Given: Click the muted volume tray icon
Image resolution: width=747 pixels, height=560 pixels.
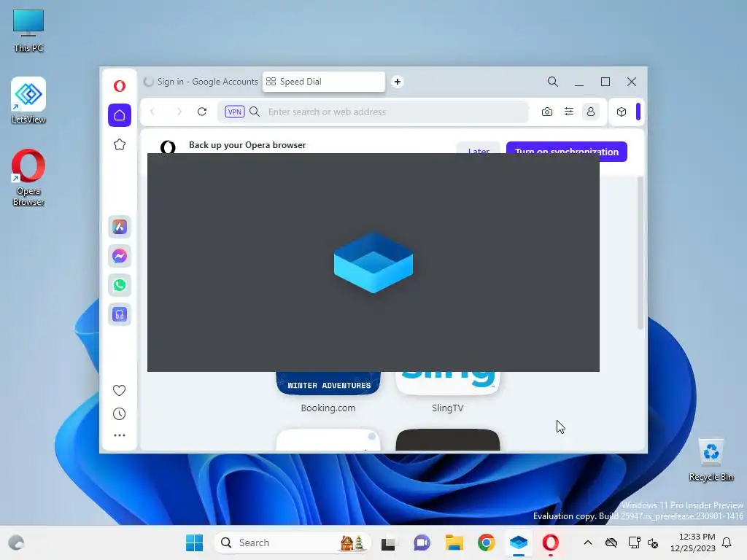Looking at the screenshot, I should click(x=653, y=542).
